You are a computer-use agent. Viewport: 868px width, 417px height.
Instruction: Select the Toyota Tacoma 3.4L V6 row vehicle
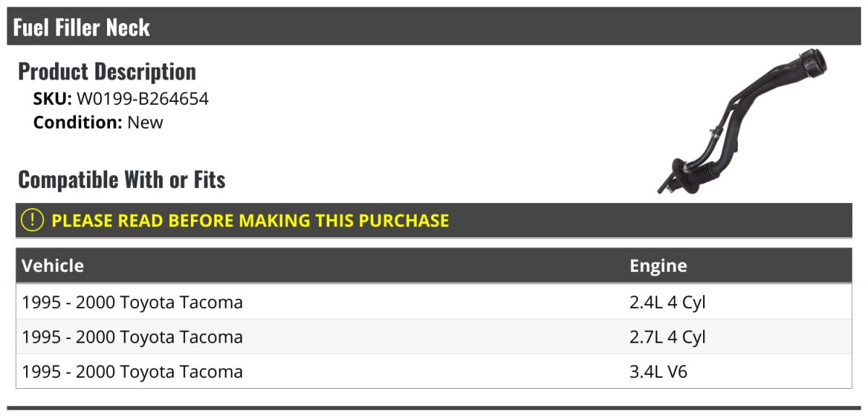[x=132, y=371]
